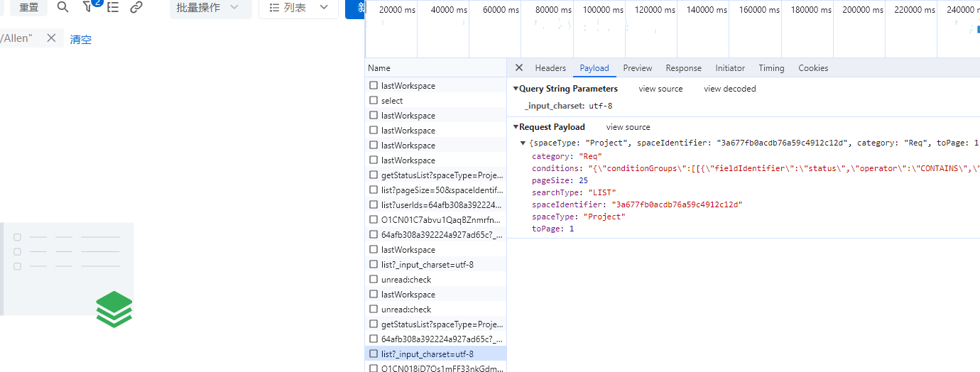Collapse the Request Payload section
The height and width of the screenshot is (372, 980).
pyautogui.click(x=516, y=127)
